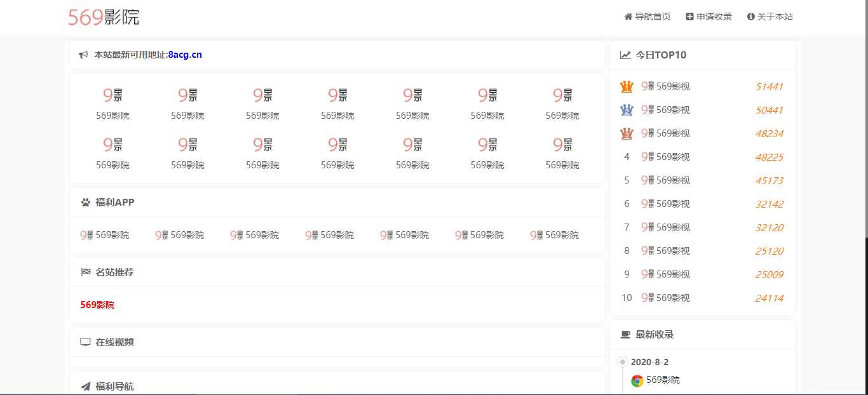This screenshot has height=395, width=868.
Task: Click the coffee cup icon beside 最新收录
Action: point(625,335)
